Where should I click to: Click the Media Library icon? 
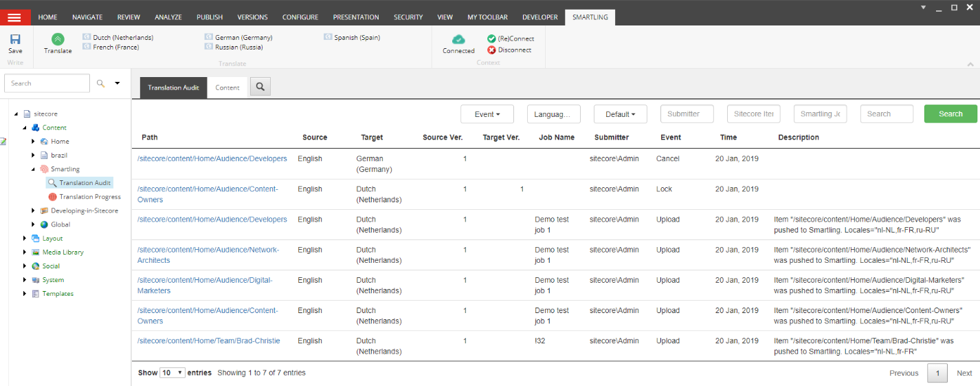[x=36, y=252]
